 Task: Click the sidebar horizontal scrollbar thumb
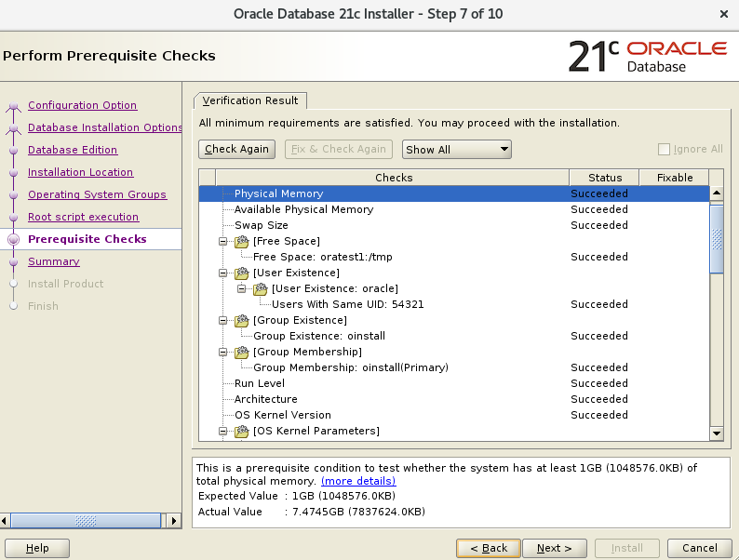tap(86, 521)
